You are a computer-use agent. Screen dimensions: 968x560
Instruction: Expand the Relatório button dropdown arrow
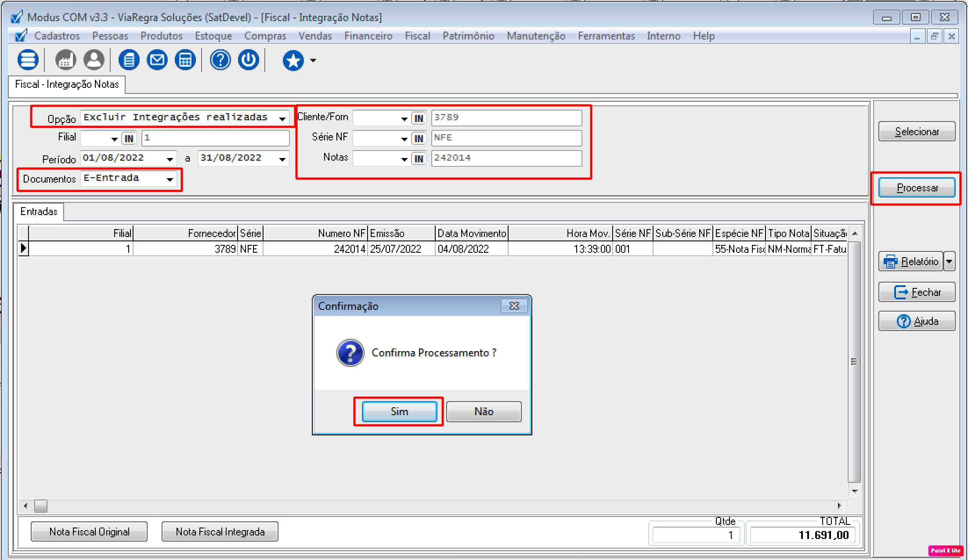[949, 262]
